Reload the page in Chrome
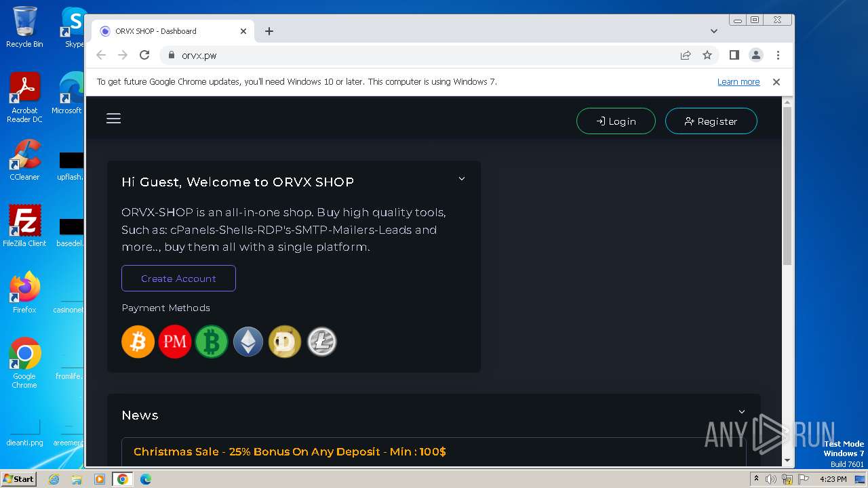Screen dimensions: 868x488 144,56
